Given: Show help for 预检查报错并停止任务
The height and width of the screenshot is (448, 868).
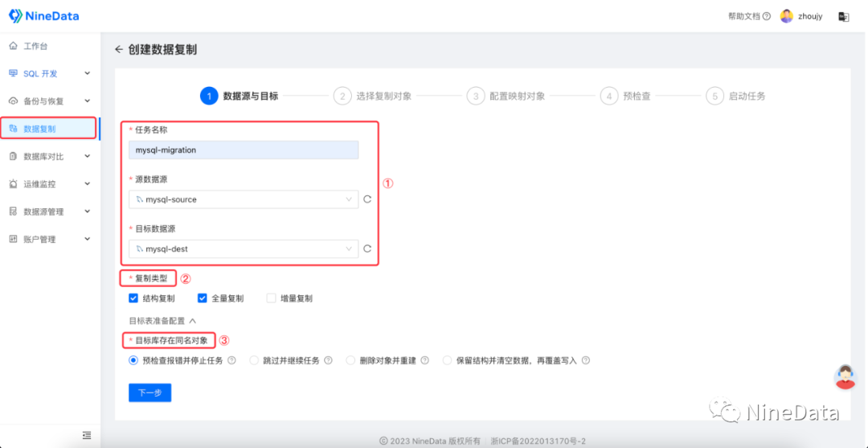Looking at the screenshot, I should [x=232, y=360].
